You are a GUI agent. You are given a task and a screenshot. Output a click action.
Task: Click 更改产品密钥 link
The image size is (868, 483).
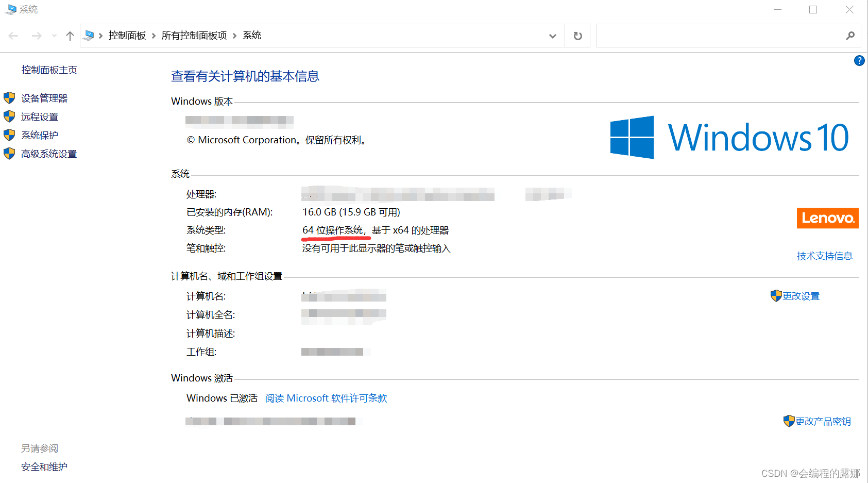pyautogui.click(x=823, y=421)
